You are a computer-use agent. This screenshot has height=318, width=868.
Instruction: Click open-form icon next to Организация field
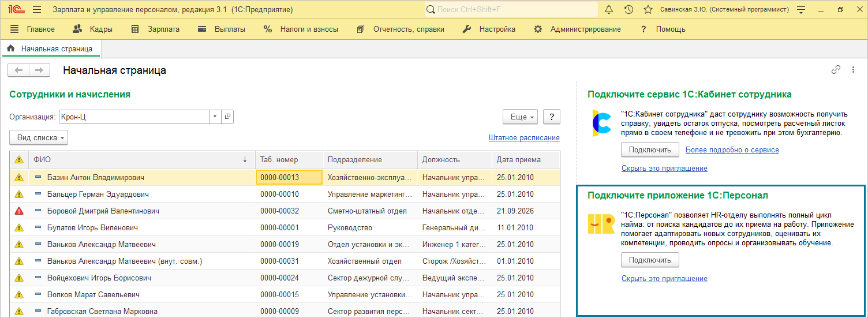point(227,117)
